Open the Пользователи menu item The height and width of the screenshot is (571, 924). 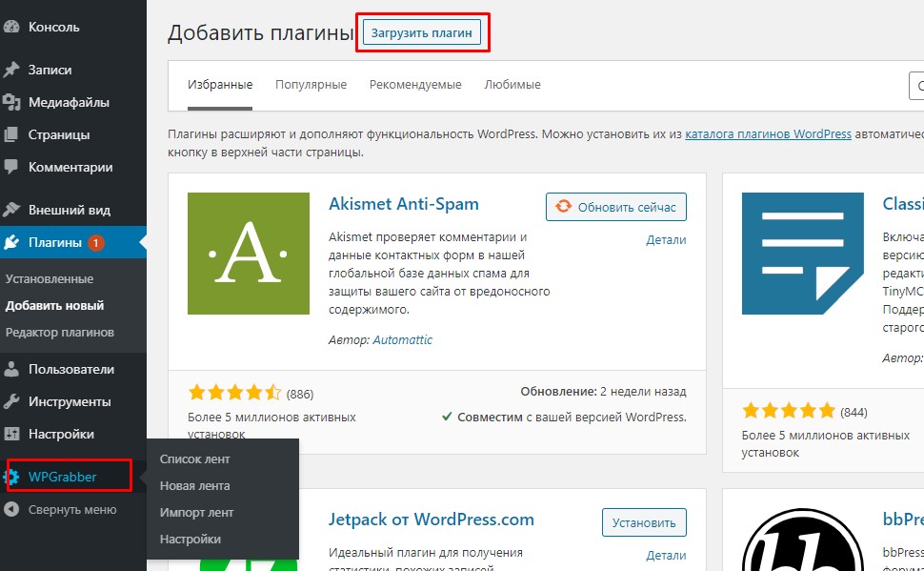coord(73,369)
